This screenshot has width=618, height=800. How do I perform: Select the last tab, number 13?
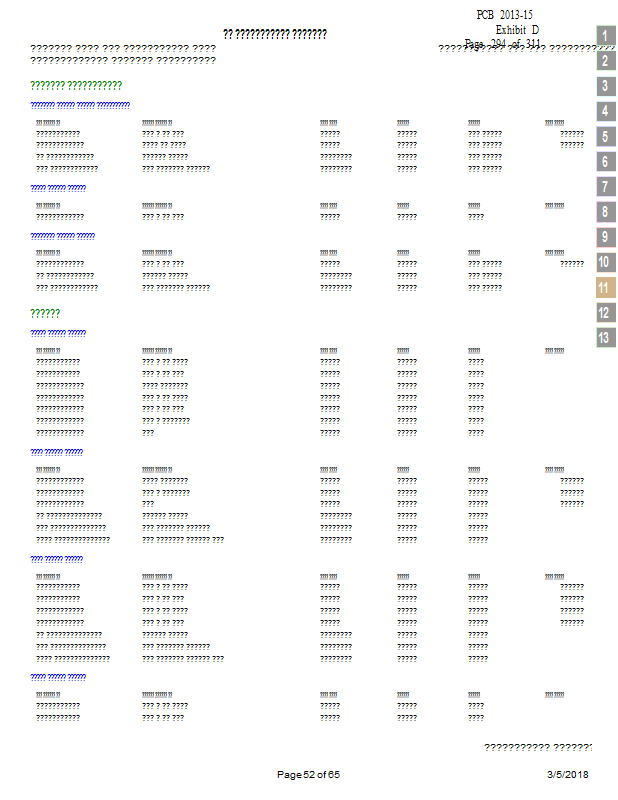(605, 338)
